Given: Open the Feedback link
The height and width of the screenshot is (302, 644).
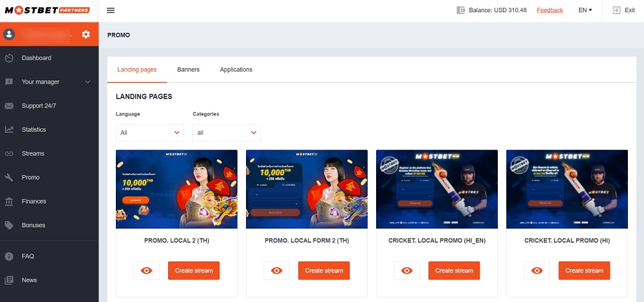Looking at the screenshot, I should tap(549, 10).
